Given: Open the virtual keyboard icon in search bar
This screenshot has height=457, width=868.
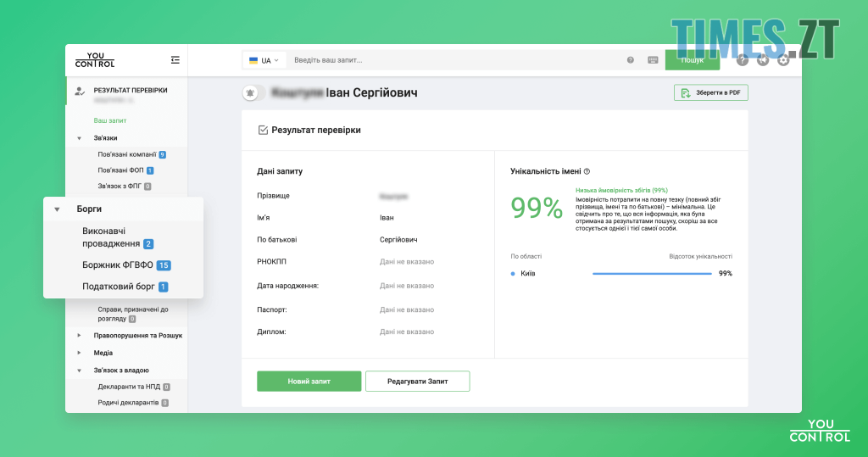Looking at the screenshot, I should coord(653,60).
